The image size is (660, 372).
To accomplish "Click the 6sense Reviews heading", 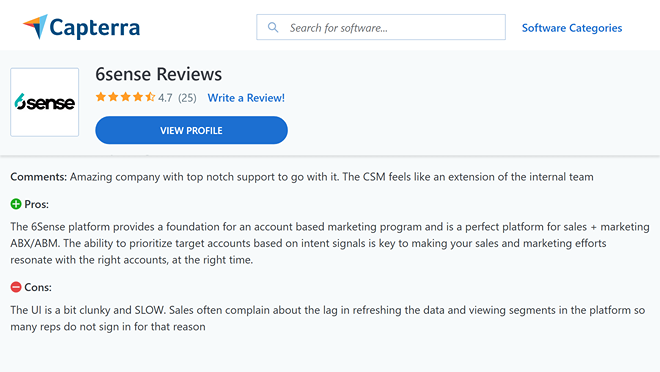I will click(x=158, y=74).
